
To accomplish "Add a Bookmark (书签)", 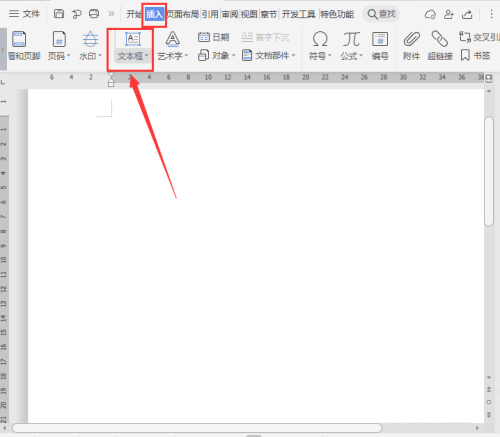I will tap(475, 55).
